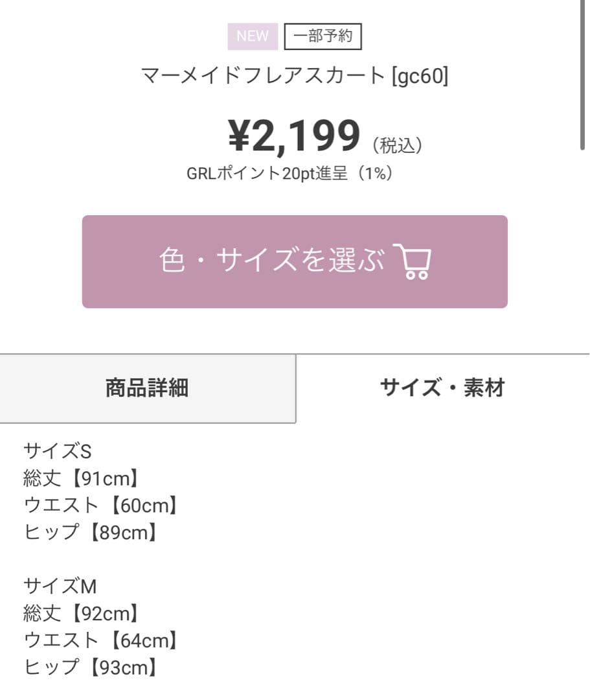
Task: Click the 一部予約 label badge
Action: coord(323,36)
